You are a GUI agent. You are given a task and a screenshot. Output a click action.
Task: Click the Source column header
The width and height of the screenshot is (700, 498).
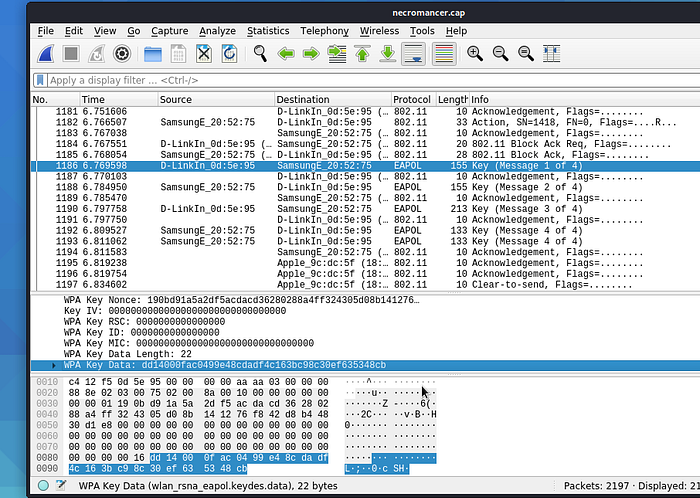click(176, 100)
